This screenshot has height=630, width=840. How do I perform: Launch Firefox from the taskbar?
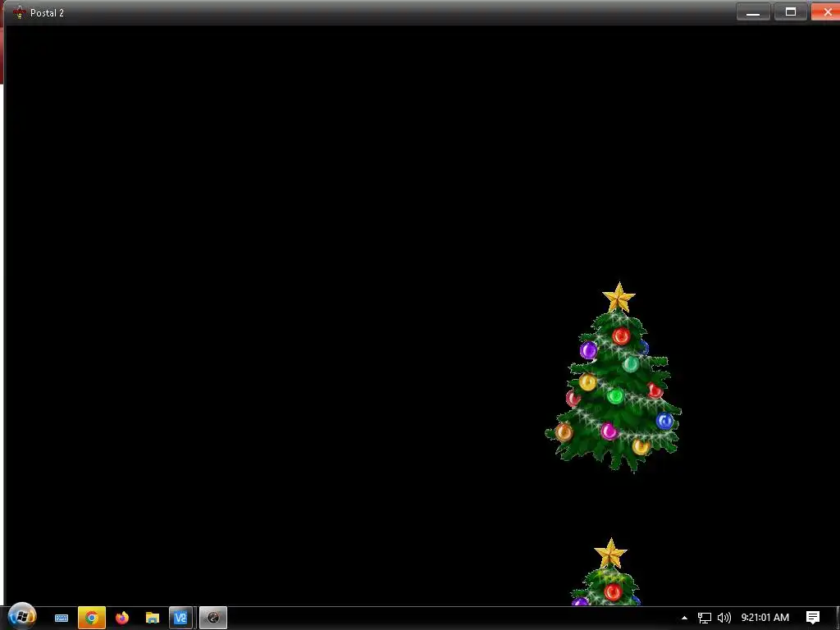point(122,619)
